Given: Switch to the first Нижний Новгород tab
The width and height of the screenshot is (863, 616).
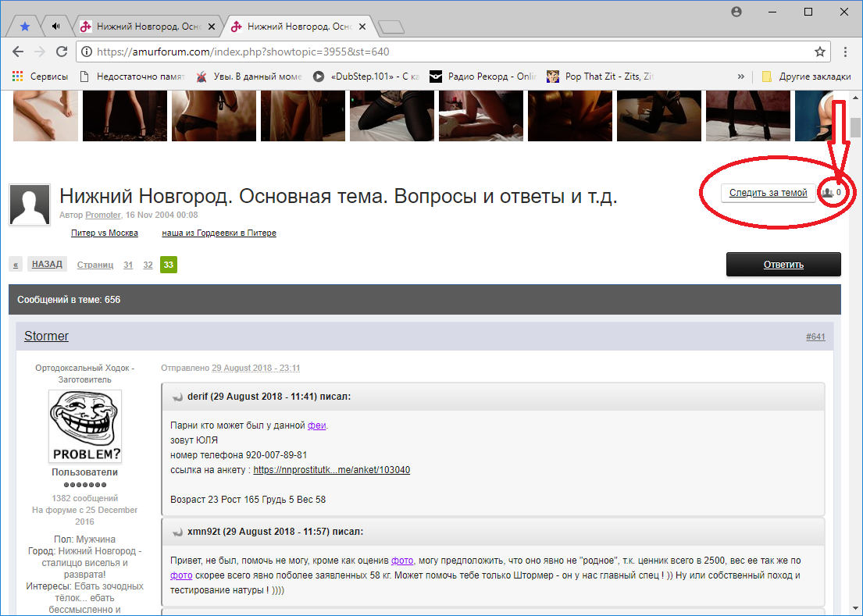Looking at the screenshot, I should (141, 26).
